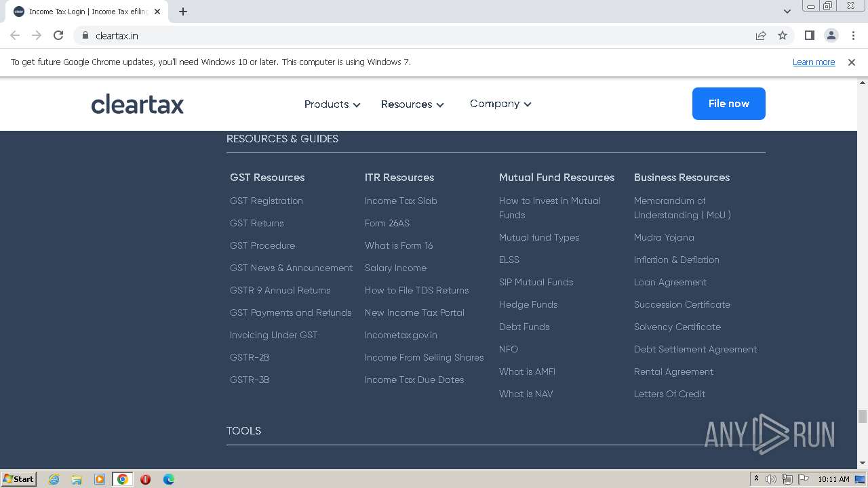Screen dimensions: 868x488
Task: Click the network tray icon
Action: (787, 479)
